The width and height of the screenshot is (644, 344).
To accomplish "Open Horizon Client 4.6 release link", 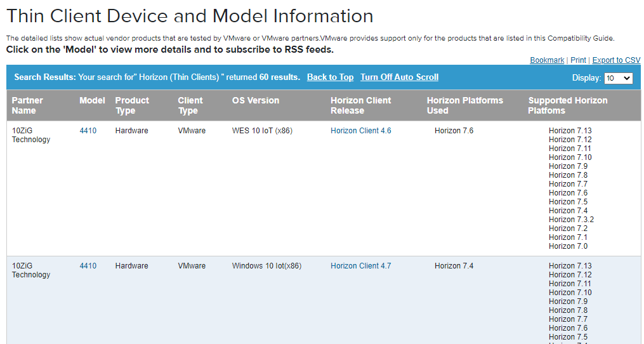I will [360, 131].
